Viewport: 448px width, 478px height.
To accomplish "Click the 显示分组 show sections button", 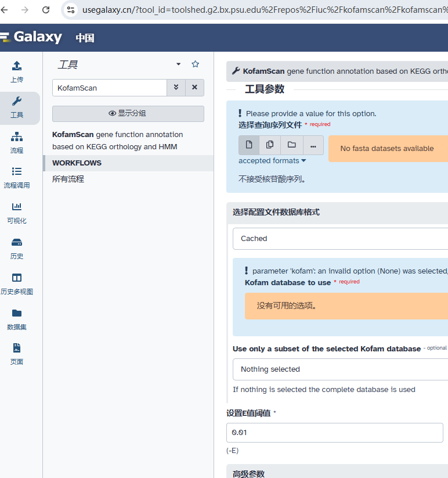I will pos(128,113).
